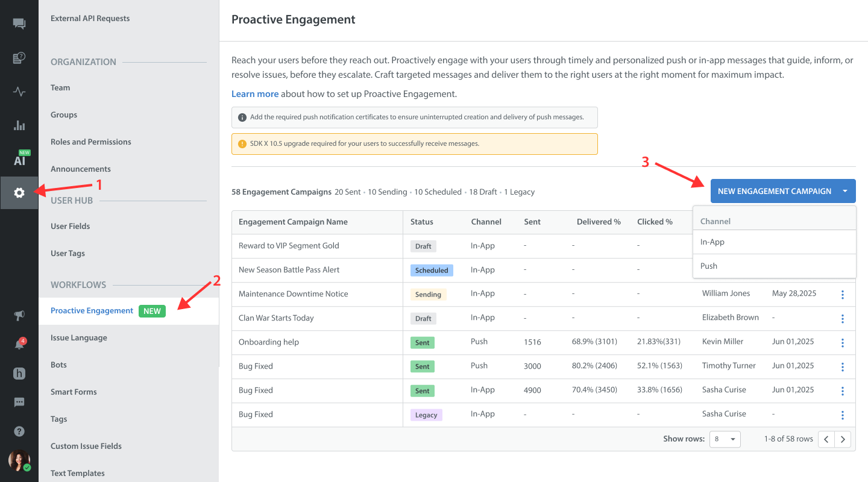Sort by Engagement Campaign Name column

[293, 222]
